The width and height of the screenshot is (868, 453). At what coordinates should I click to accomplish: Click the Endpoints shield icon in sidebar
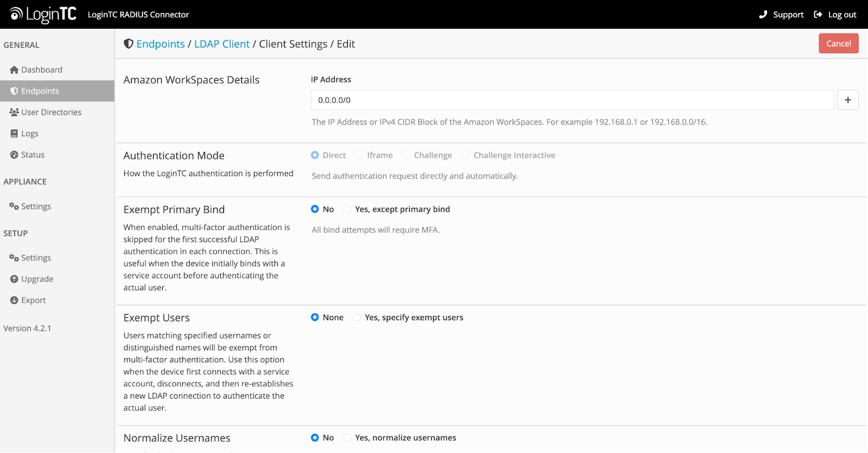(x=14, y=91)
